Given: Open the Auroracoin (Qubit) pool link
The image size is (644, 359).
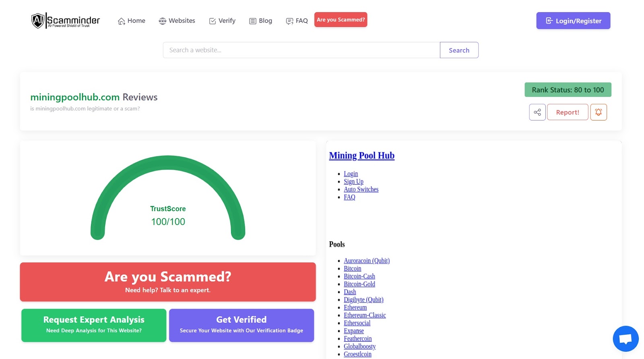Looking at the screenshot, I should point(367,261).
